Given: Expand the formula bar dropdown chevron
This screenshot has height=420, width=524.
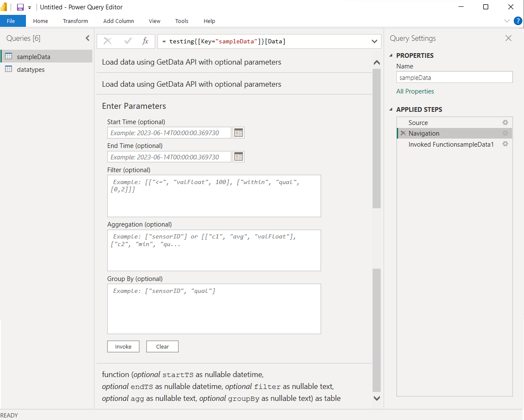Looking at the screenshot, I should click(x=374, y=41).
